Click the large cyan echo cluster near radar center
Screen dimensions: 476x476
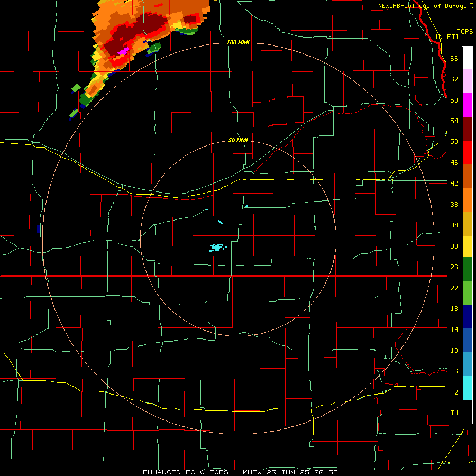click(217, 248)
